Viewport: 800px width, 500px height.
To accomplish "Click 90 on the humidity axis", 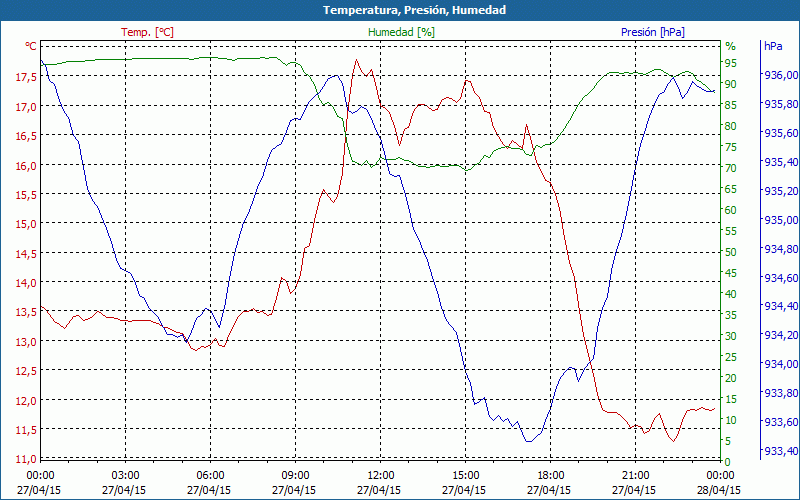I will pos(731,84).
